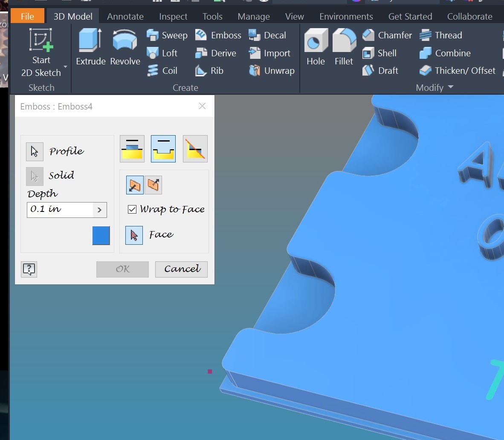The width and height of the screenshot is (504, 440).
Task: Switch to the View tab
Action: tap(295, 16)
